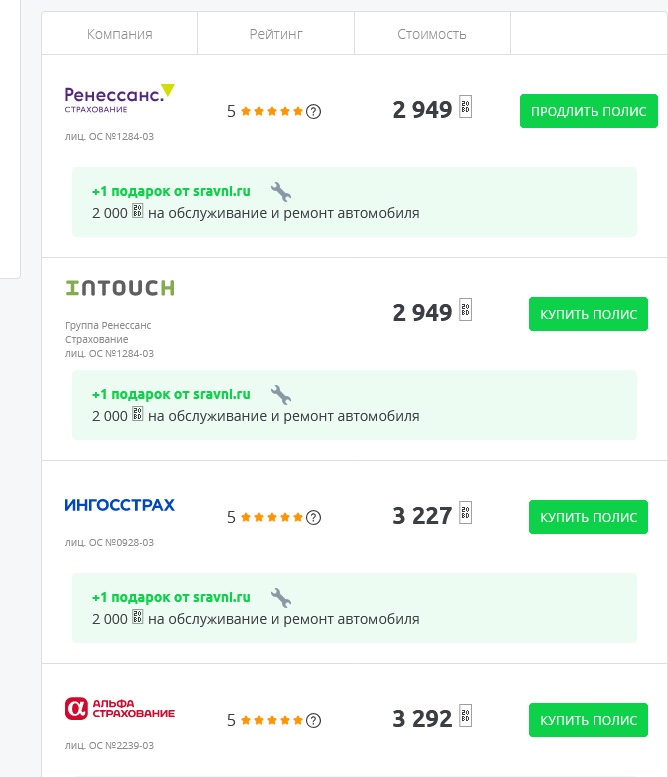The width and height of the screenshot is (668, 777).
Task: Click the Ренессанс Страхование logo
Action: click(x=119, y=98)
